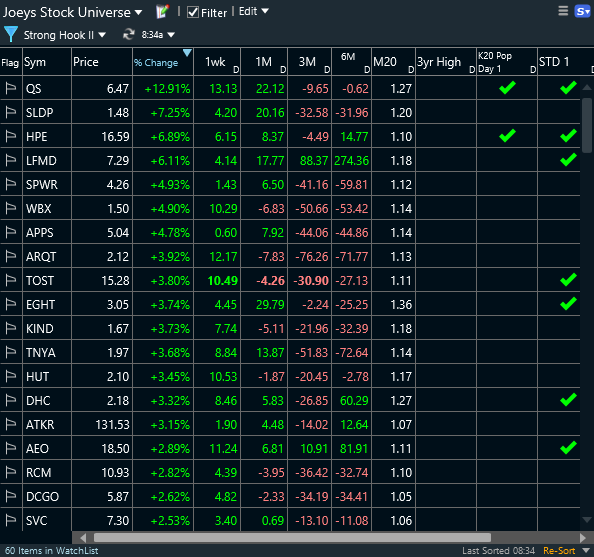The image size is (594, 557).
Task: Flag the HPE row
Action: coord(11,136)
